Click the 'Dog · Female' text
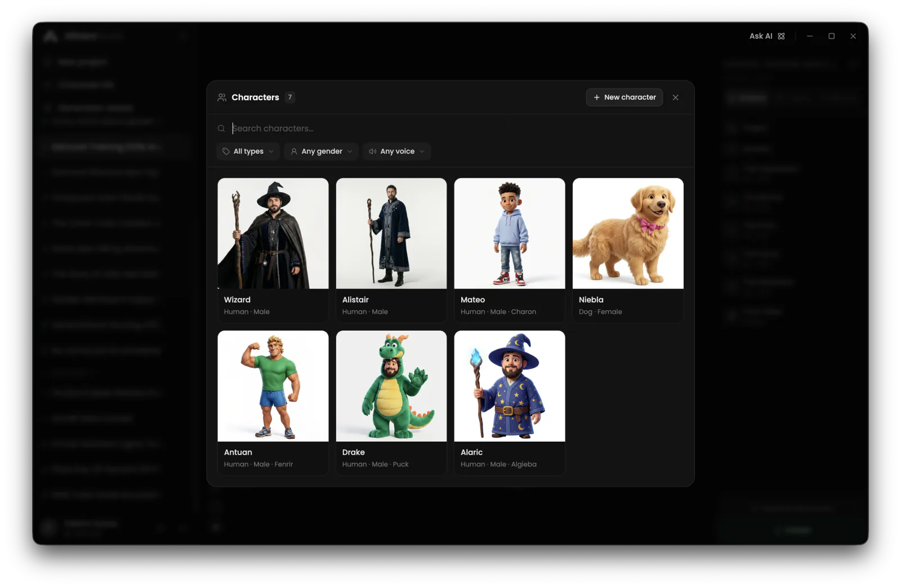901x588 pixels. pos(600,312)
